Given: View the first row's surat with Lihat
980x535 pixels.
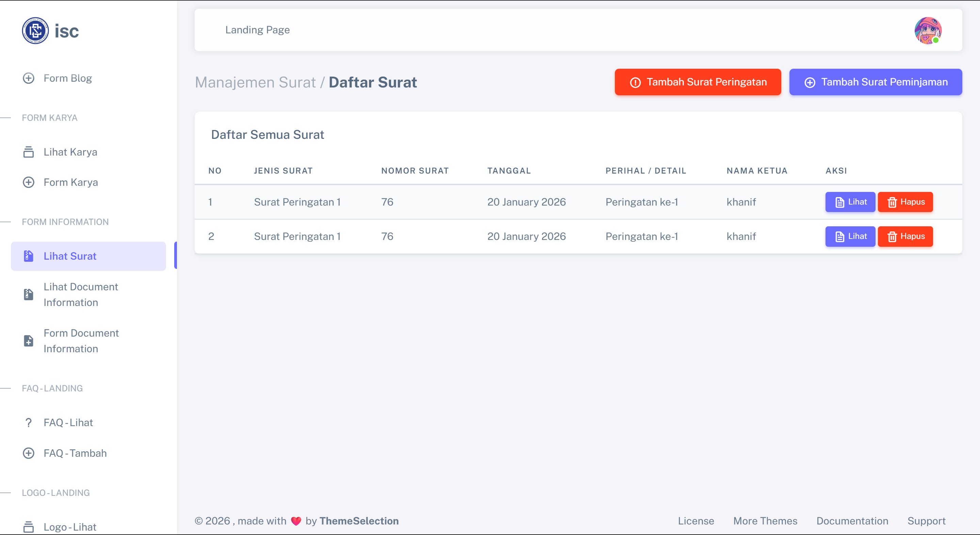Looking at the screenshot, I should pyautogui.click(x=850, y=202).
